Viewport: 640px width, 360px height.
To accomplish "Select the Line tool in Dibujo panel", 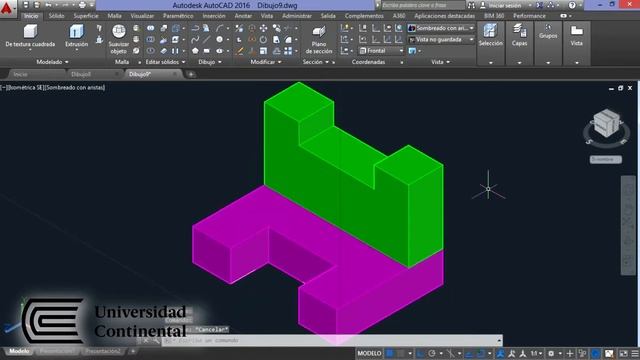I will (207, 40).
